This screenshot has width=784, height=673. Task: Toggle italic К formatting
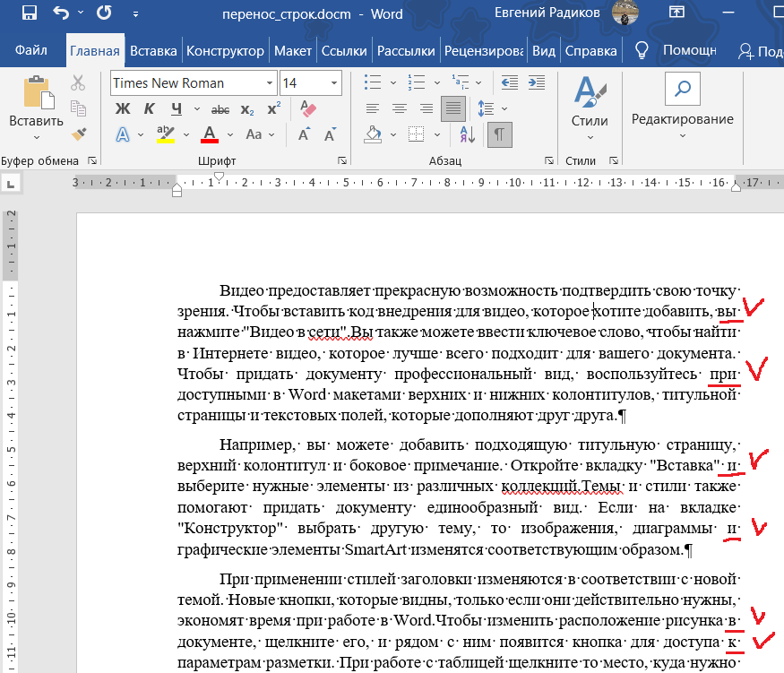tap(149, 108)
